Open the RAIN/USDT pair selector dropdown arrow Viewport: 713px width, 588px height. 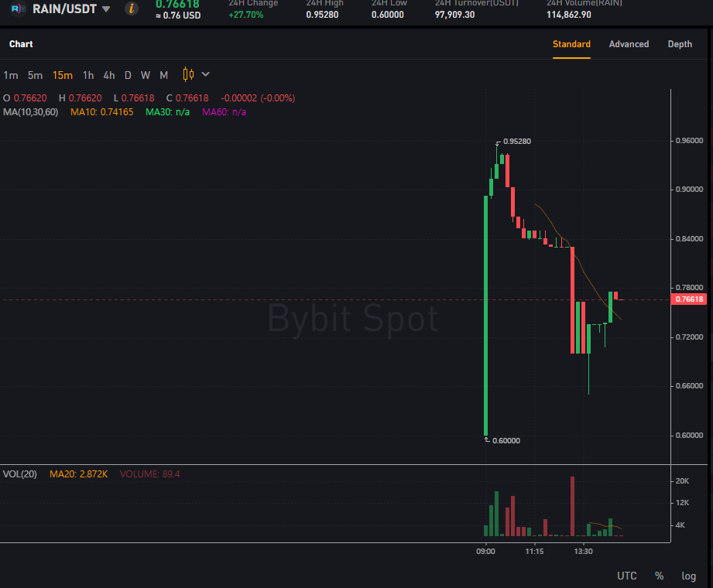(x=106, y=9)
